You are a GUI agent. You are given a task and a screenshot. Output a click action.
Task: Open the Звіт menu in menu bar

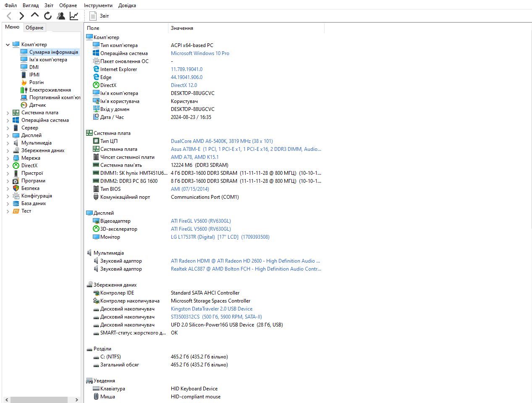49,5
